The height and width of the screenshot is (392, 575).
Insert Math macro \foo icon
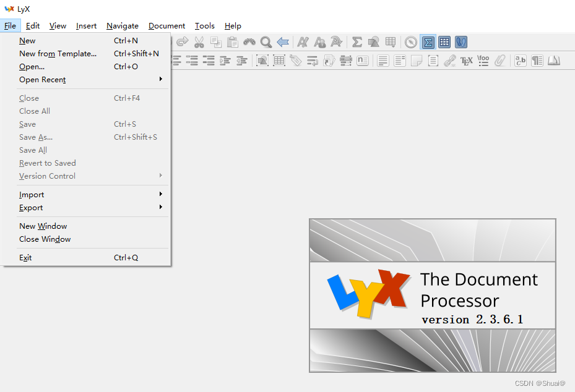coord(483,61)
